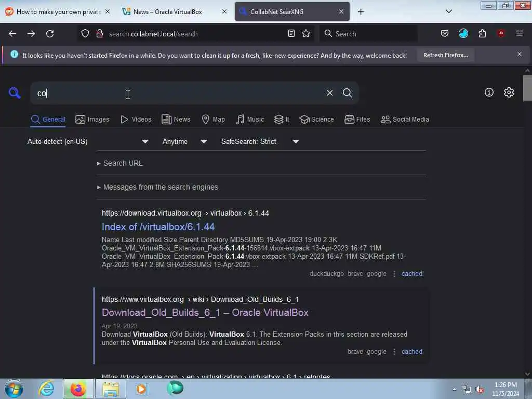532x399 pixels.
Task: Expand Messages from the search engines
Action: click(157, 187)
